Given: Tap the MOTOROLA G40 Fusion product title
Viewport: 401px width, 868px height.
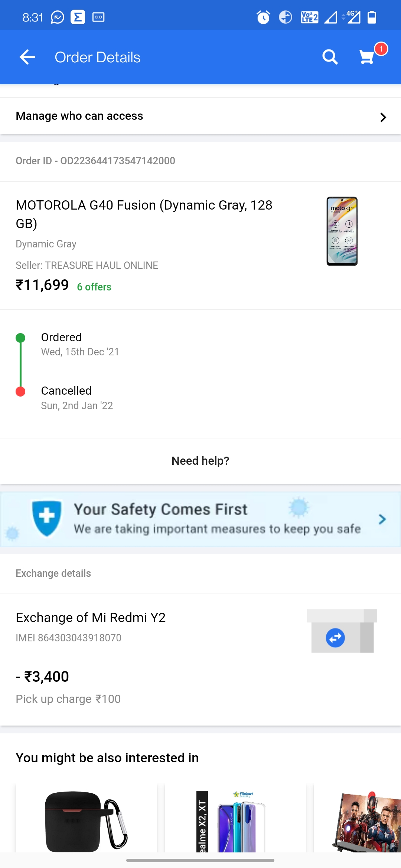Looking at the screenshot, I should tap(144, 214).
